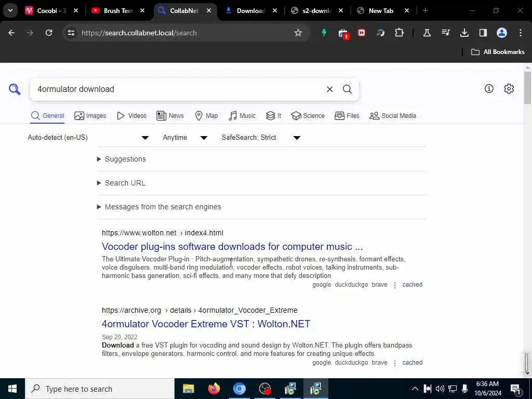Click the volume icon in system tray
Image resolution: width=532 pixels, height=399 pixels.
click(440, 389)
